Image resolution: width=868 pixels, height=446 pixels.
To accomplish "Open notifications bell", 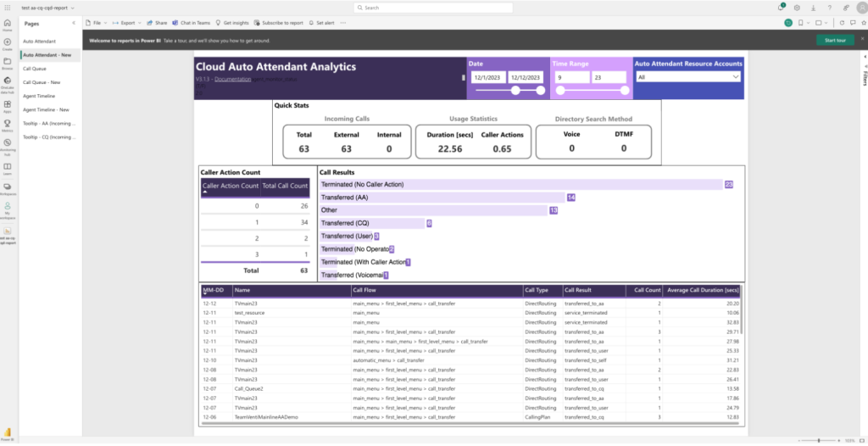I will (x=781, y=8).
